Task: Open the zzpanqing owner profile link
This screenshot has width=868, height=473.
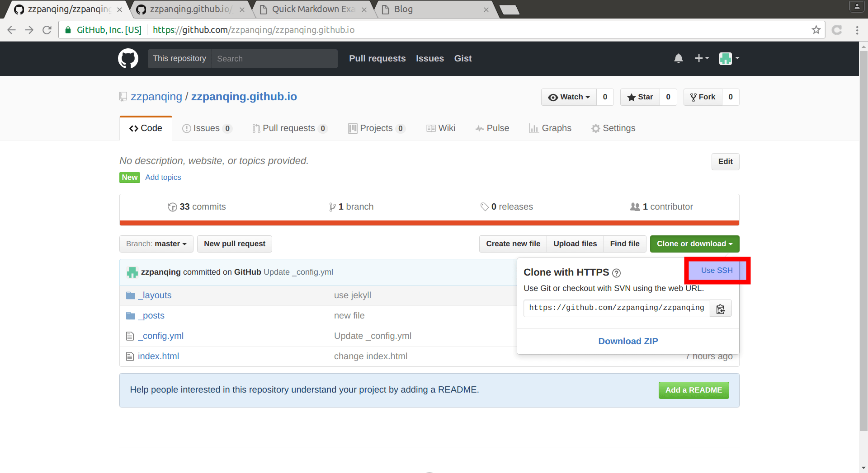Action: (156, 97)
